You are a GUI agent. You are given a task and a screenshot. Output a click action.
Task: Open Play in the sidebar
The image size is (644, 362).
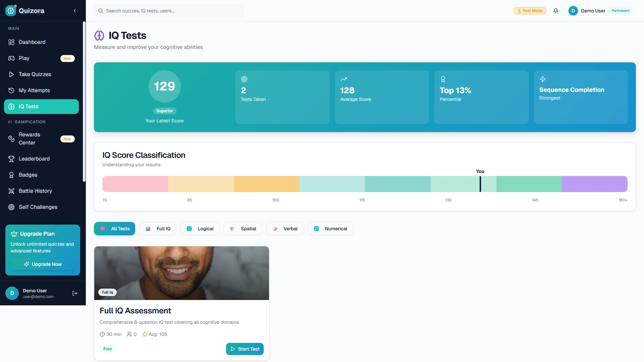pos(41,58)
